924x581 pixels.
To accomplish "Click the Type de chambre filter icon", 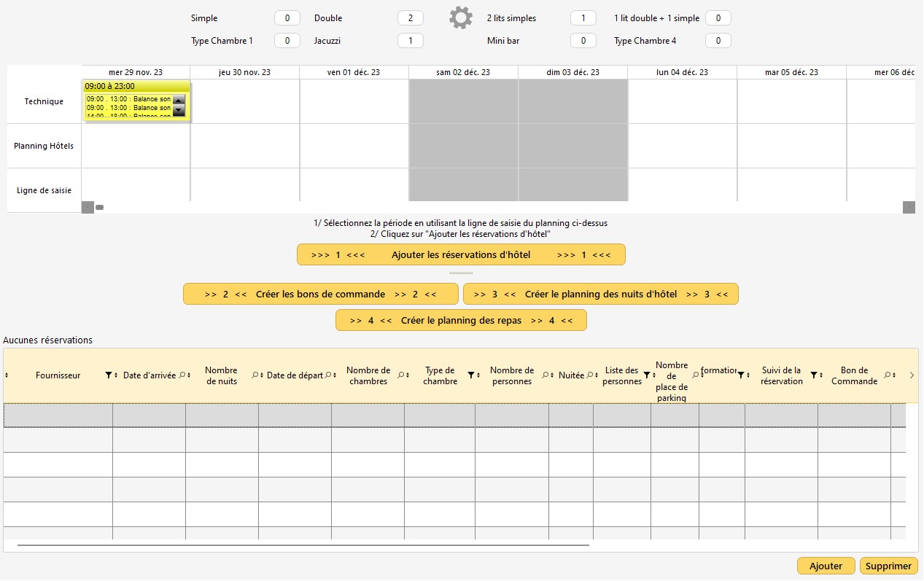I will pyautogui.click(x=470, y=375).
